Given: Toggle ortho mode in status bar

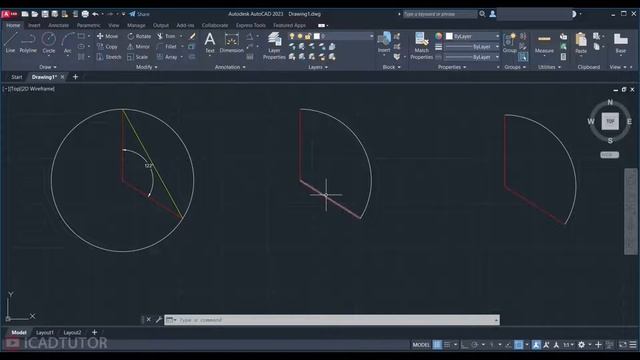Looking at the screenshot, I should 464,345.
